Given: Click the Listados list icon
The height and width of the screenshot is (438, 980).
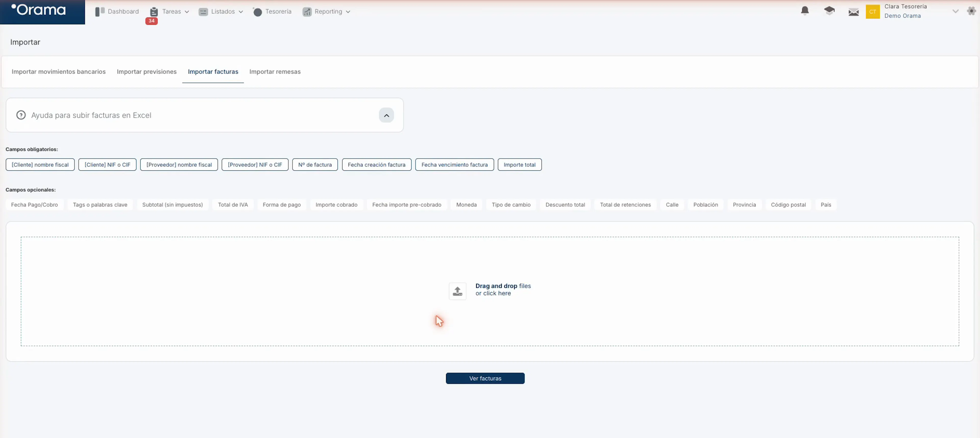Looking at the screenshot, I should [x=203, y=12].
